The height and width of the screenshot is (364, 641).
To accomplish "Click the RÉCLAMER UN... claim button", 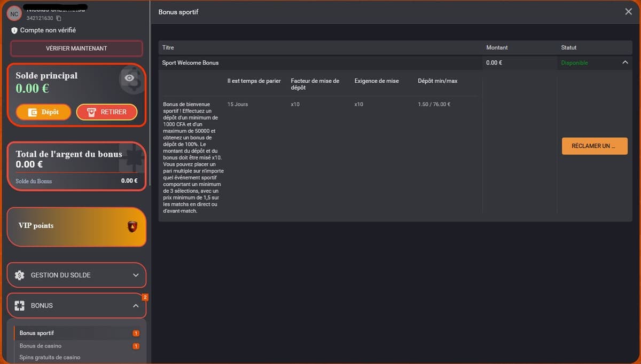I will click(x=595, y=146).
